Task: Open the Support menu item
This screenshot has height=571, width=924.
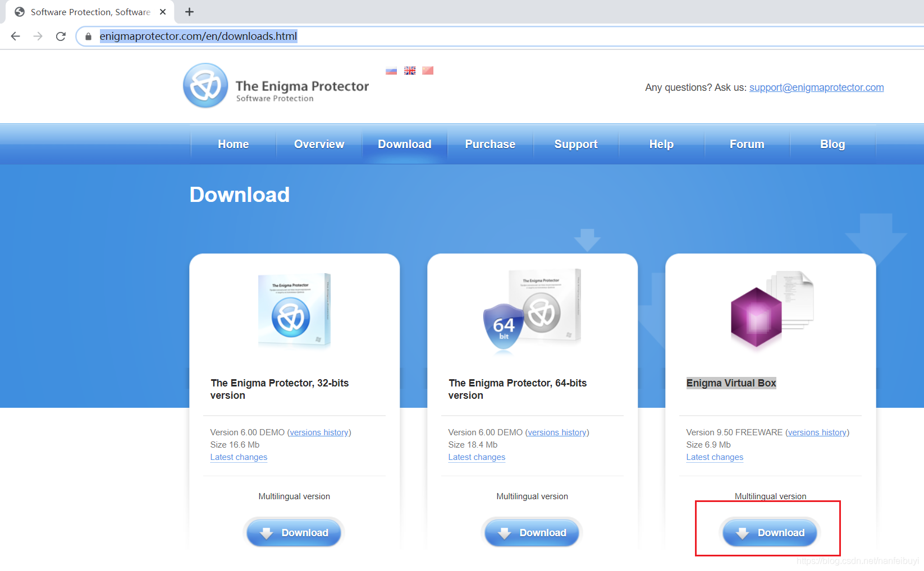Action: click(x=576, y=144)
